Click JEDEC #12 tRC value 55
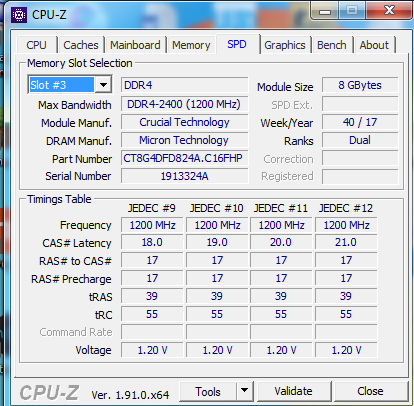 [x=346, y=314]
